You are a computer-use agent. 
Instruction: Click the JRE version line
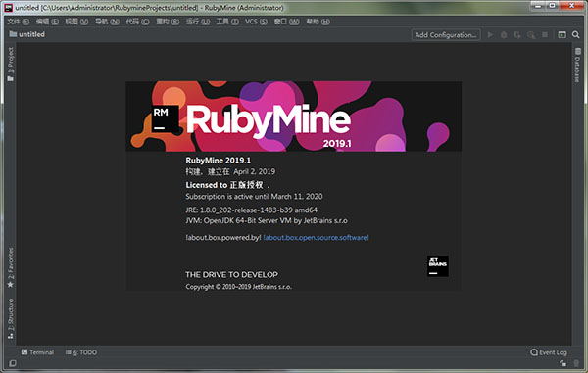[x=251, y=210]
